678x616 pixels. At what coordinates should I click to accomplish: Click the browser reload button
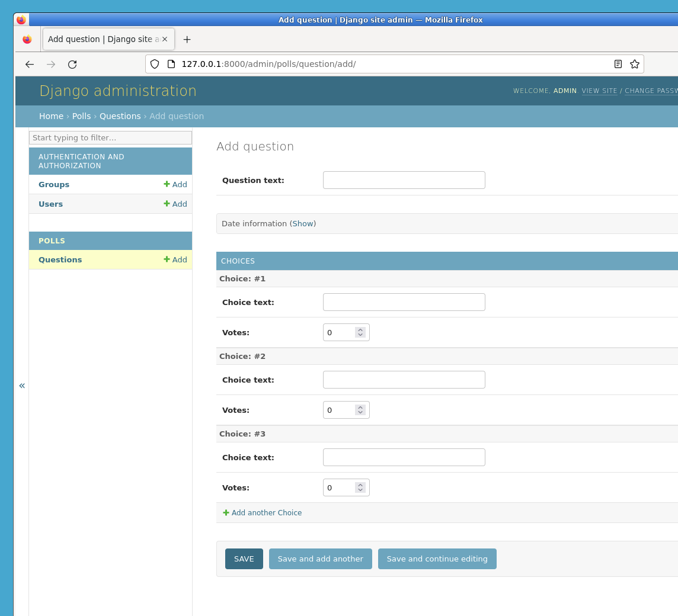(72, 65)
